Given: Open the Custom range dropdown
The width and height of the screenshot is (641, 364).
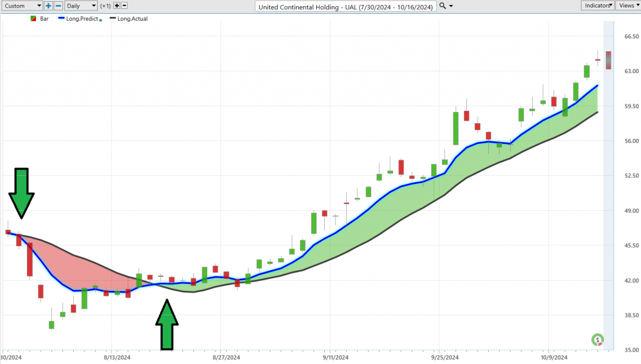Looking at the screenshot, I should click(x=22, y=6).
